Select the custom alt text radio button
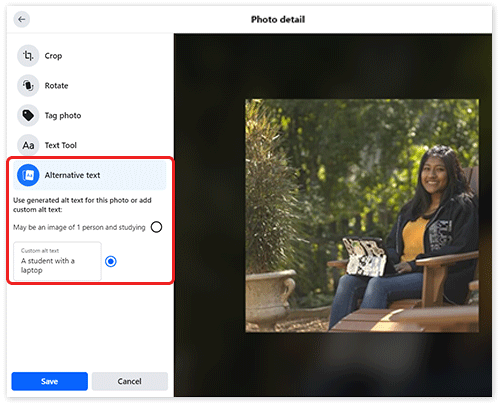The width and height of the screenshot is (500, 409). [111, 261]
